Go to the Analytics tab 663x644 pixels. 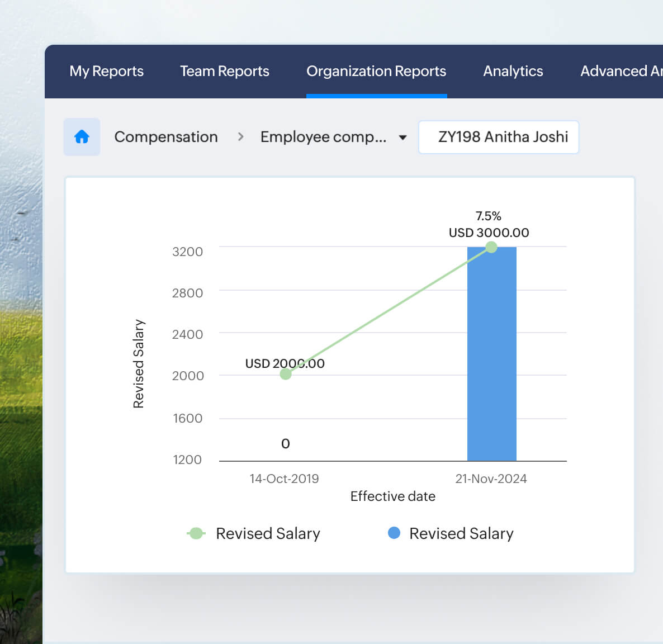pyautogui.click(x=513, y=71)
